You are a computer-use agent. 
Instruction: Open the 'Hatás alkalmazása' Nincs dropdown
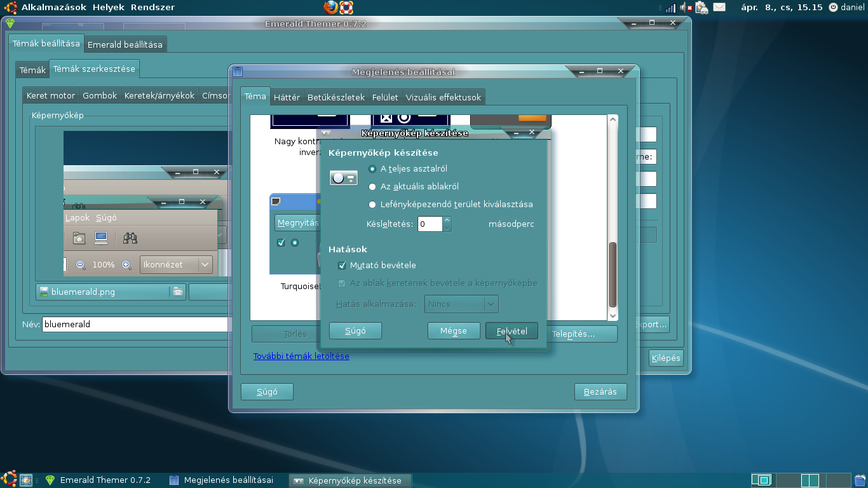point(461,304)
